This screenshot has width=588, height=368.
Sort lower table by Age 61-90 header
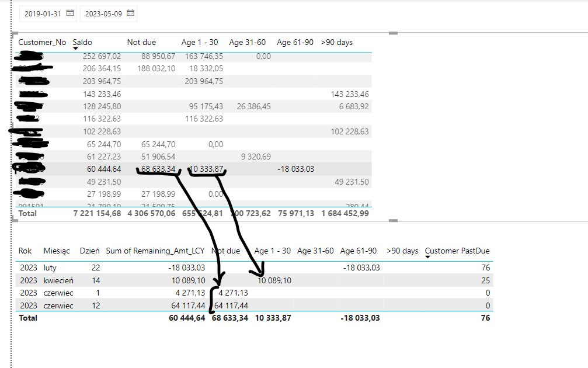[358, 251]
